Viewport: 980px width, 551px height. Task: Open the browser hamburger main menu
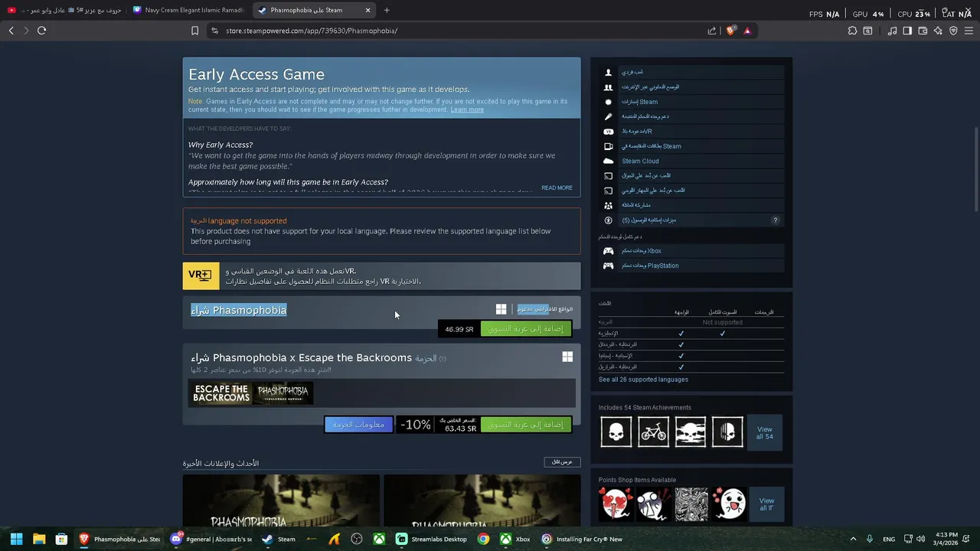969,31
